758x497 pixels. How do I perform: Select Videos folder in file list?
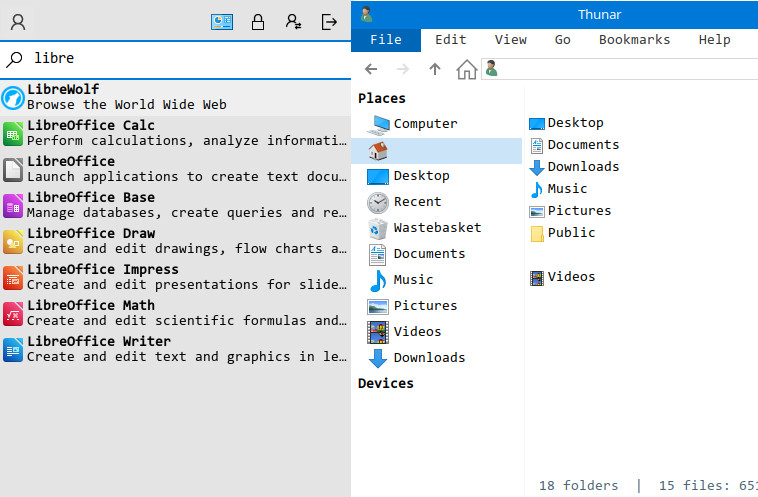tap(562, 278)
